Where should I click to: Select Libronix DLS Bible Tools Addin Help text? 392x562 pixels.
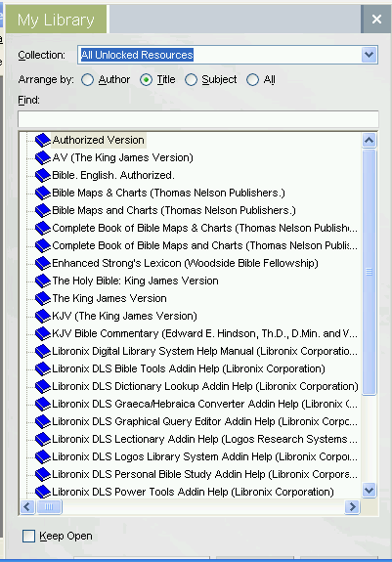tap(189, 368)
